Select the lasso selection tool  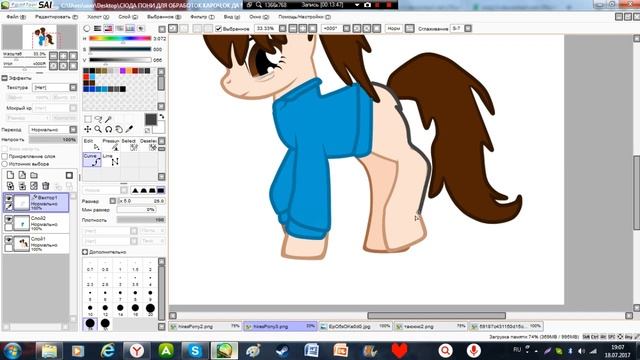(98, 119)
